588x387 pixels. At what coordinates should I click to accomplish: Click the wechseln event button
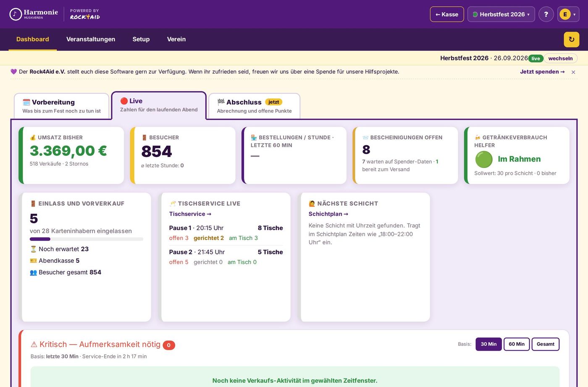coord(560,58)
